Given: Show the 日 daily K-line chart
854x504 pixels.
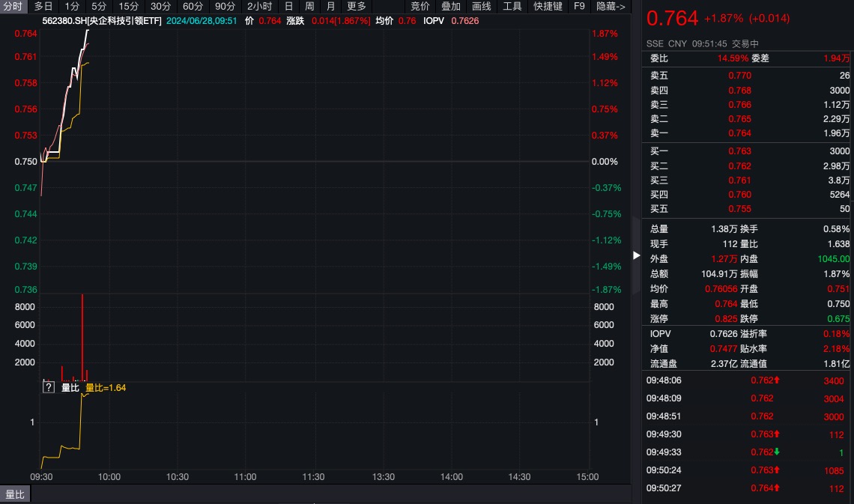Looking at the screenshot, I should click(288, 6).
